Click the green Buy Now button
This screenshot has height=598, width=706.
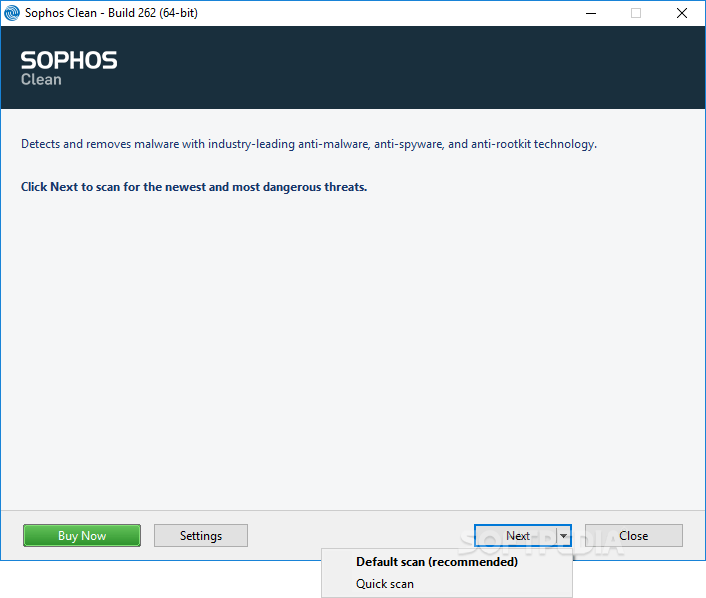(82, 535)
